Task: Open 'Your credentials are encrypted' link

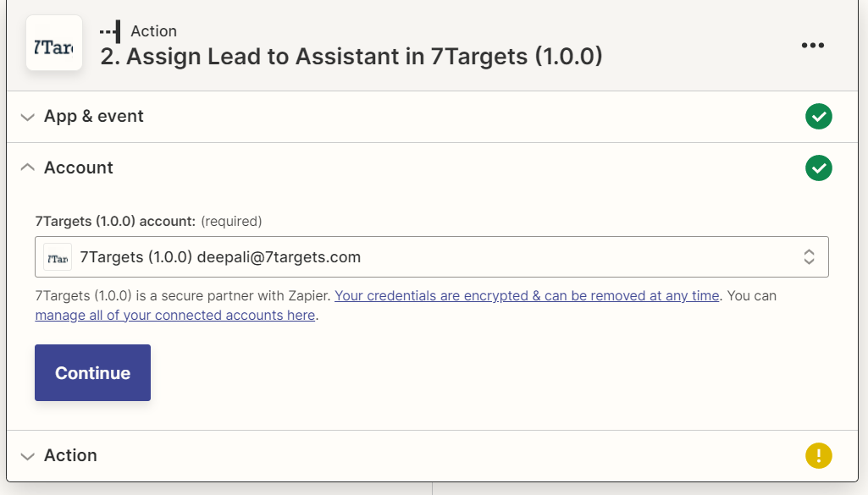Action: (x=527, y=296)
